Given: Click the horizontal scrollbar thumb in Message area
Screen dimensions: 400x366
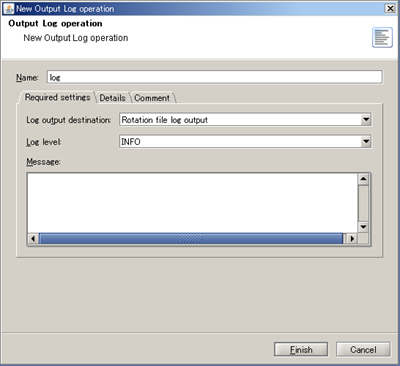Looking at the screenshot, I should point(191,238).
